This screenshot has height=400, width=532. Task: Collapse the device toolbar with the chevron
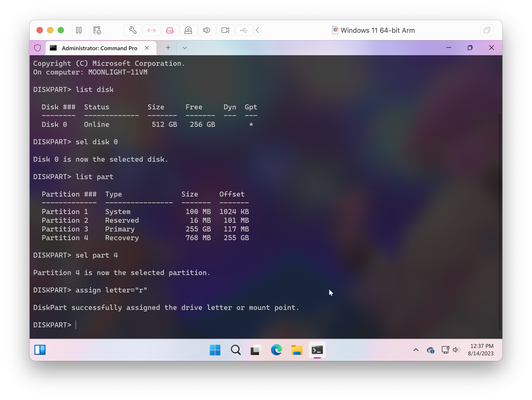pyautogui.click(x=258, y=30)
